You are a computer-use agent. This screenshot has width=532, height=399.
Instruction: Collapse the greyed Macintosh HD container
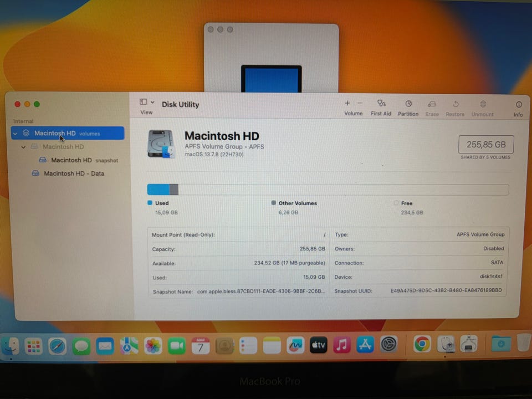click(x=23, y=147)
